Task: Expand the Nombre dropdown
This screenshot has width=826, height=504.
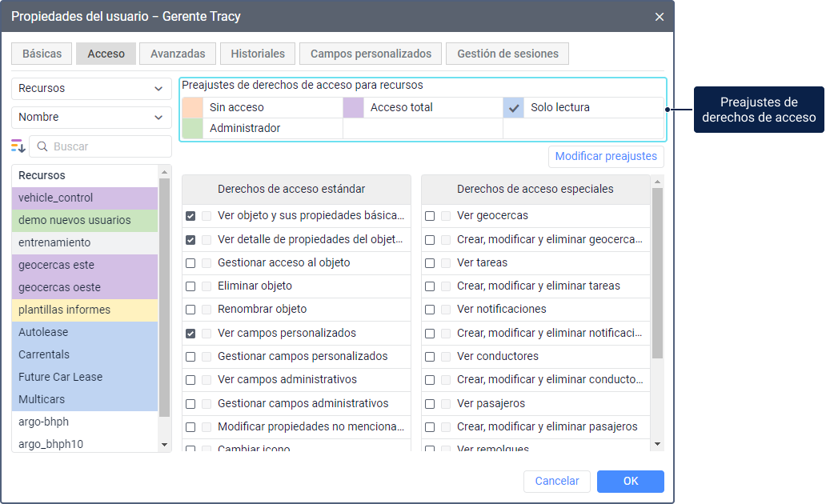Action: (x=91, y=118)
